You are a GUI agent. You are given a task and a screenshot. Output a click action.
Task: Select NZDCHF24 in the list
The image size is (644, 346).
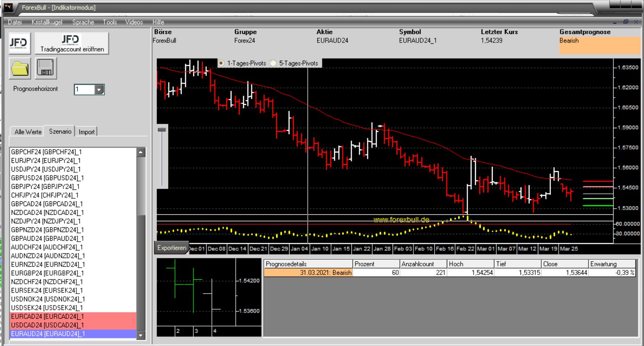coord(72,282)
